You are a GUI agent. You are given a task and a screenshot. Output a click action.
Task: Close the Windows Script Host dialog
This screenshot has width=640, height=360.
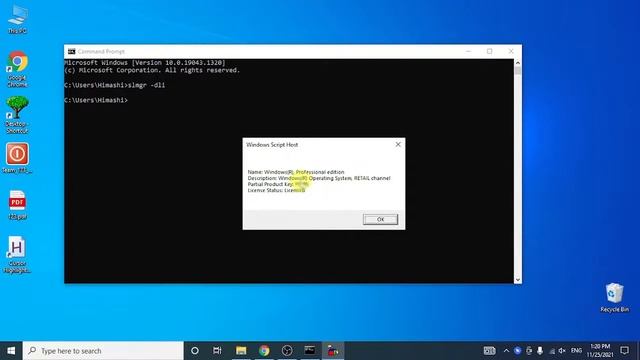(x=398, y=144)
